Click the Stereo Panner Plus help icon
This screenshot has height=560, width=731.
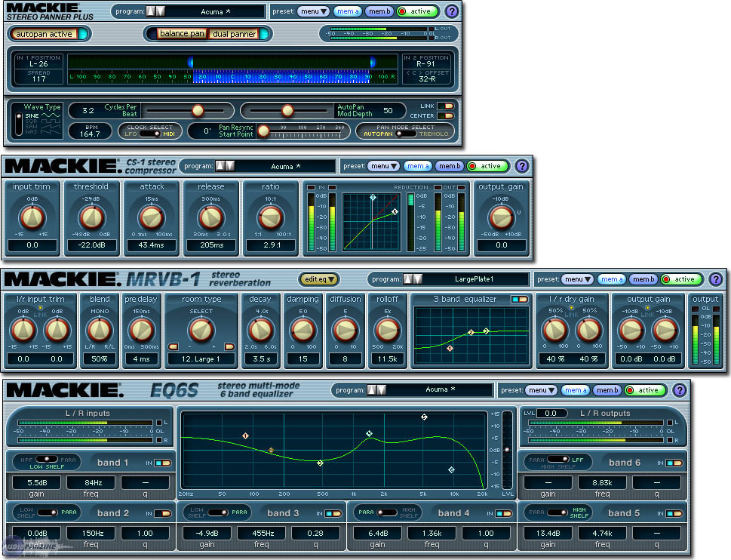(x=451, y=11)
